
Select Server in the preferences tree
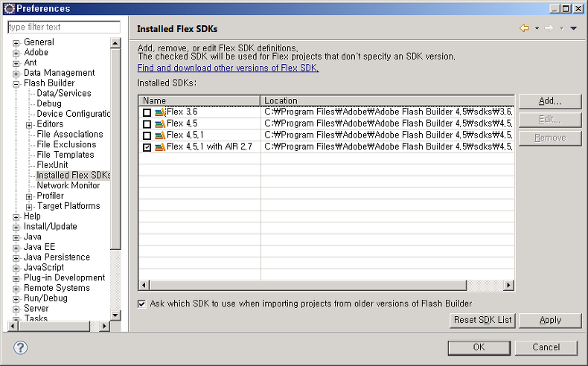click(36, 308)
